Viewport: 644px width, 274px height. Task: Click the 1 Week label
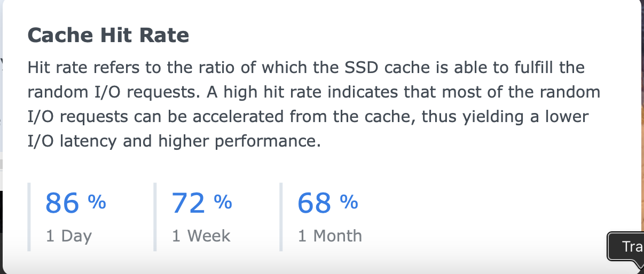tap(201, 236)
